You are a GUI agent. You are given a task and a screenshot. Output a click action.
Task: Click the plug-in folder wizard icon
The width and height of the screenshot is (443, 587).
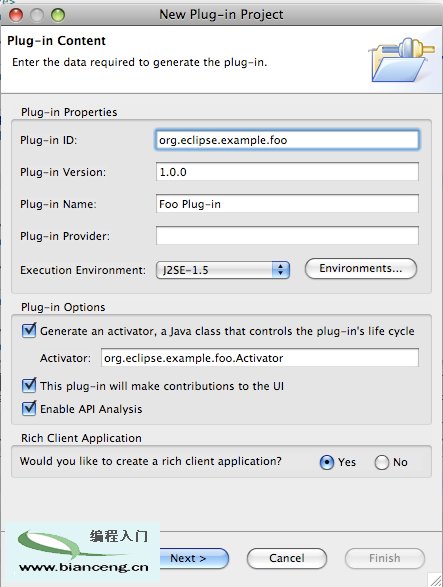(401, 60)
